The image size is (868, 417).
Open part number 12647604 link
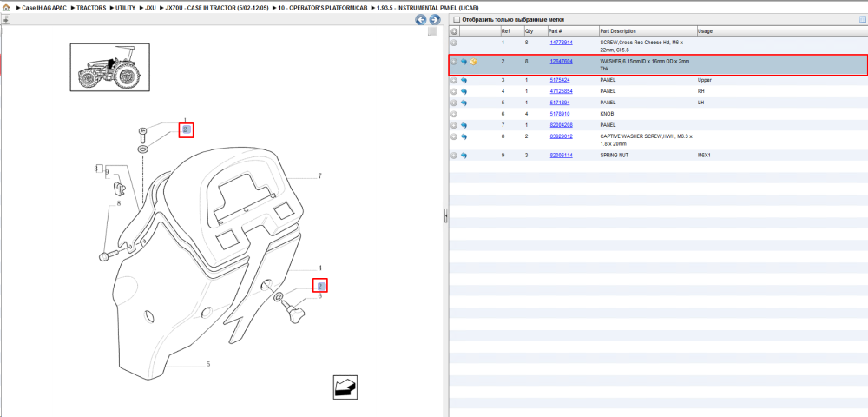(561, 61)
